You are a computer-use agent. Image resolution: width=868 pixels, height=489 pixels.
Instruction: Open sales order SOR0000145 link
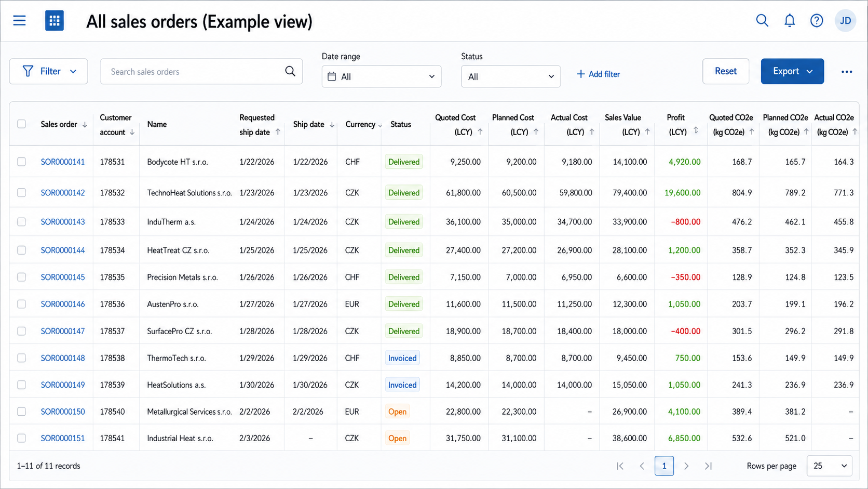coord(63,277)
